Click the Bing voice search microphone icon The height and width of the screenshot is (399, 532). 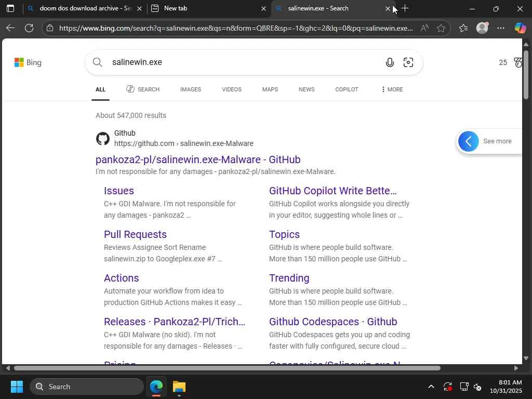click(x=390, y=63)
